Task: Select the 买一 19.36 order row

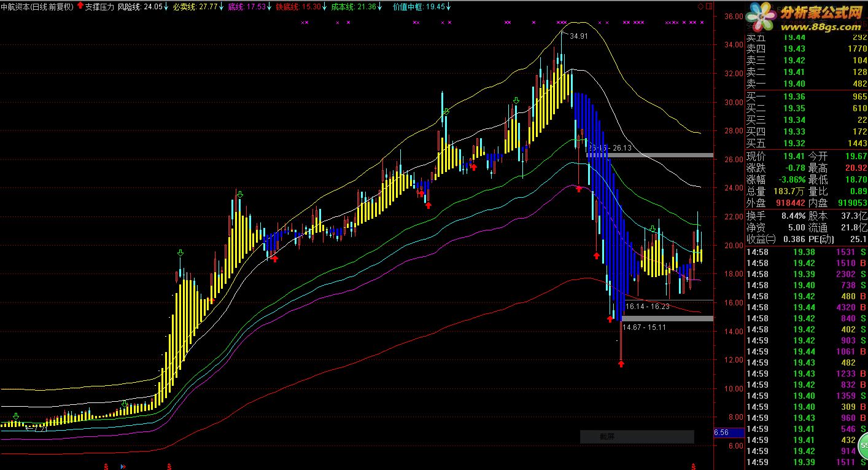Action: coord(807,96)
